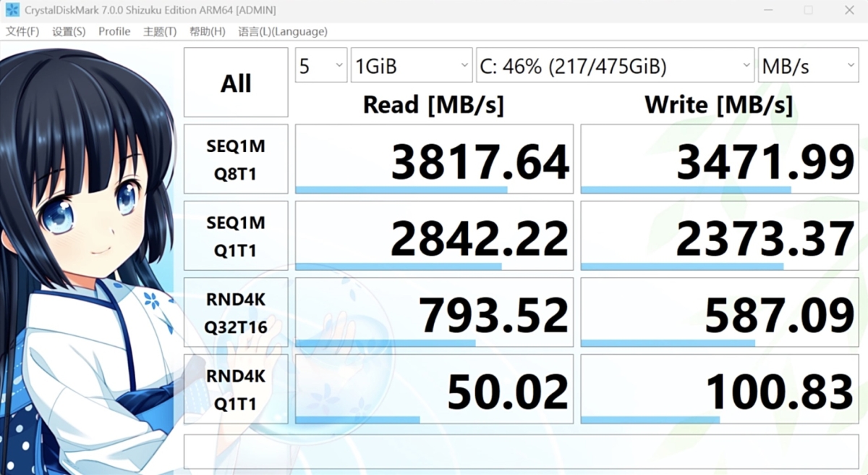Click the 793.52 read result
The width and height of the screenshot is (868, 475).
pos(434,313)
